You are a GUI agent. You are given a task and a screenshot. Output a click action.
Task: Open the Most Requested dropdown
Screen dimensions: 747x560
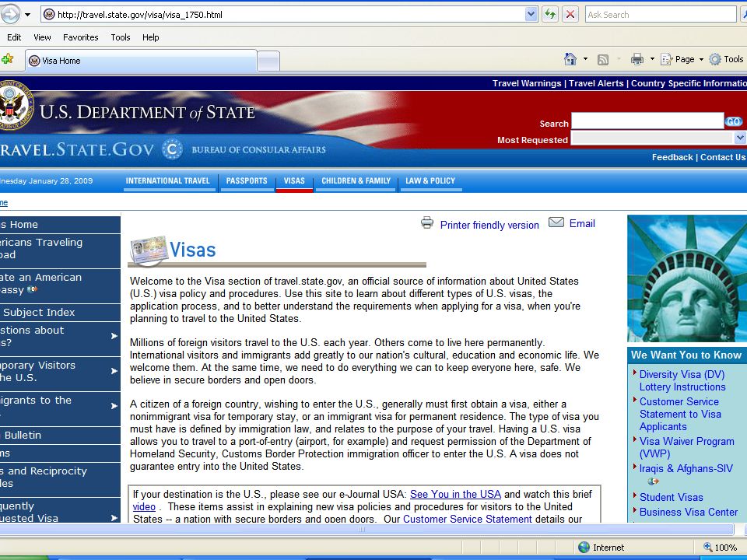[658, 138]
